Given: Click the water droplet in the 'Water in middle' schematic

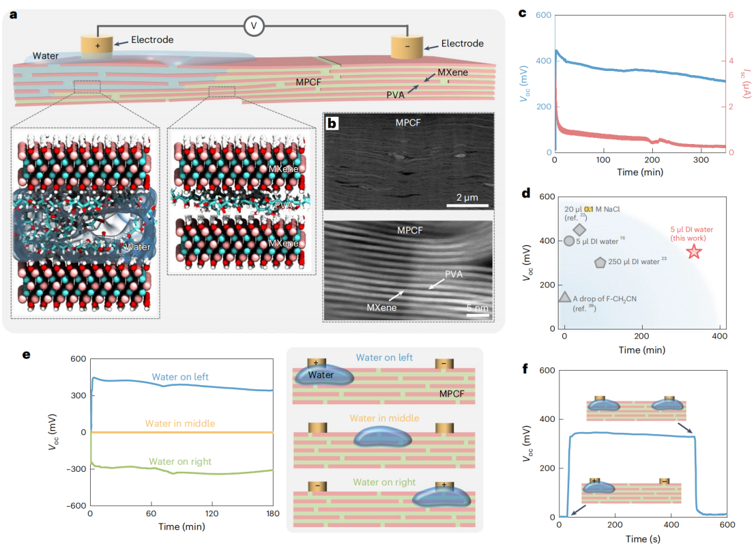Looking at the screenshot, I should [x=383, y=437].
